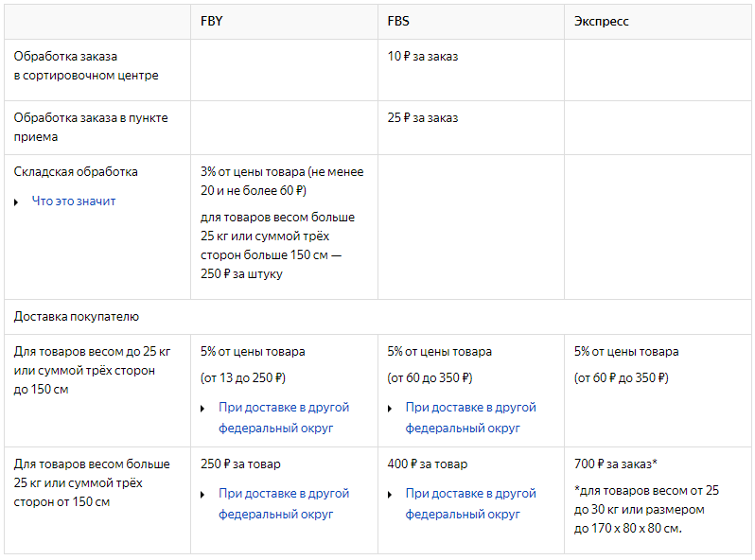Click the "Доставка покупателю" section row
Viewport: 755px width, 560px height.
point(377,317)
